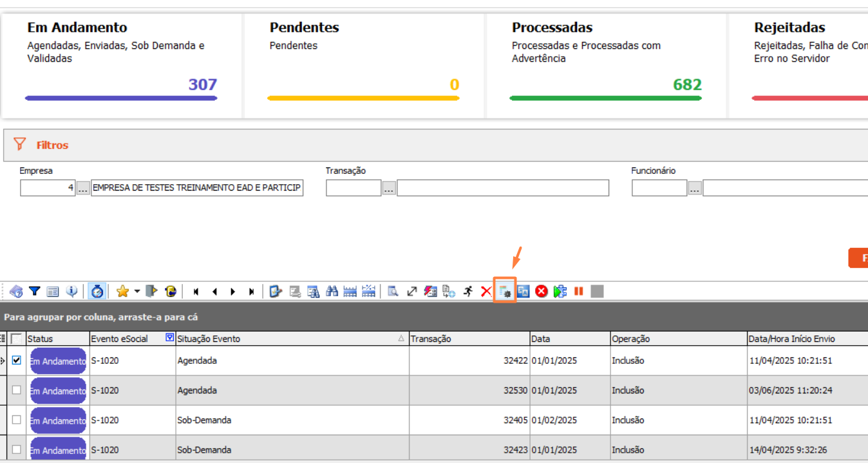Click the running man execute icon
868x463 pixels.
[x=468, y=292]
